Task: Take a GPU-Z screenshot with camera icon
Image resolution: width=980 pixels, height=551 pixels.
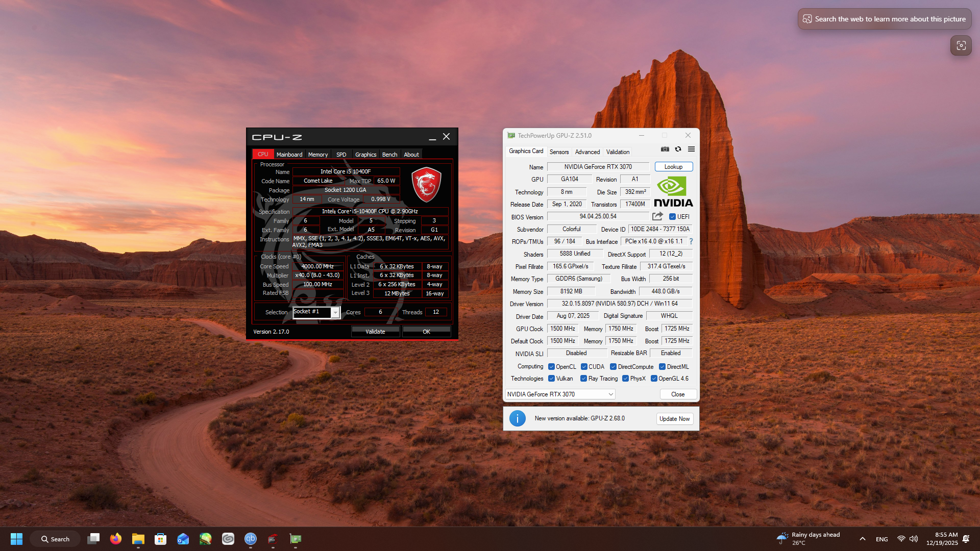Action: (665, 149)
